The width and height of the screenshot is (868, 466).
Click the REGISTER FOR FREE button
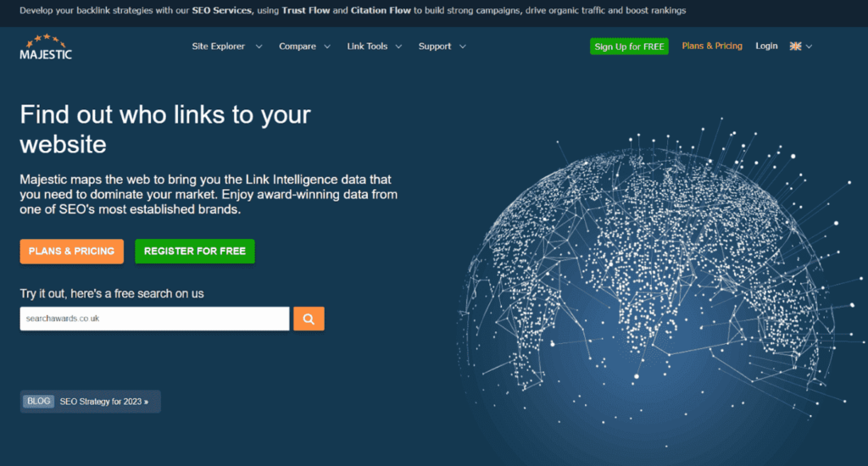[x=195, y=252]
